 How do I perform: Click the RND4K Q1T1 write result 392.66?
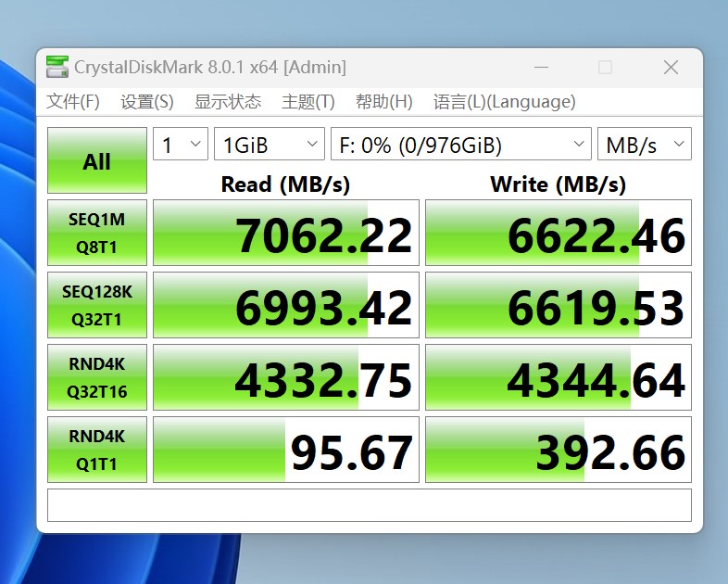click(559, 450)
